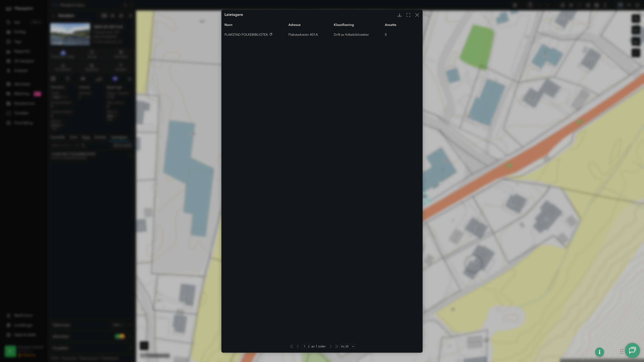644x362 pixels.
Task: Open the Vis 30 rows-per-page dropdown
Action: [x=347, y=346]
